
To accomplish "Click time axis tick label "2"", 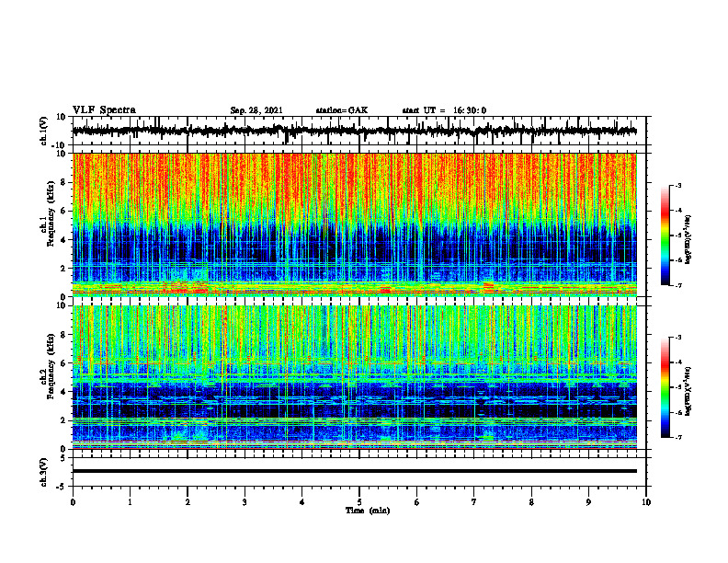I will click(188, 502).
